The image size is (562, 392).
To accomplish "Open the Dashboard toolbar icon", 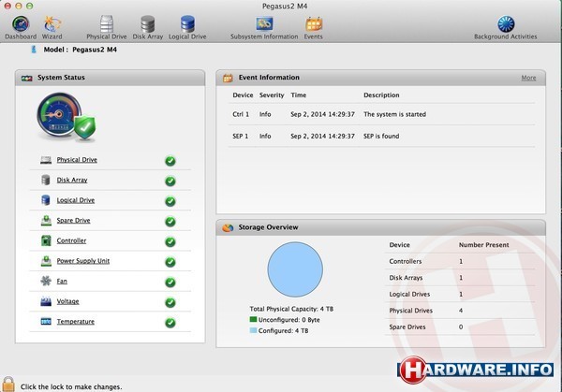I will 21,27.
